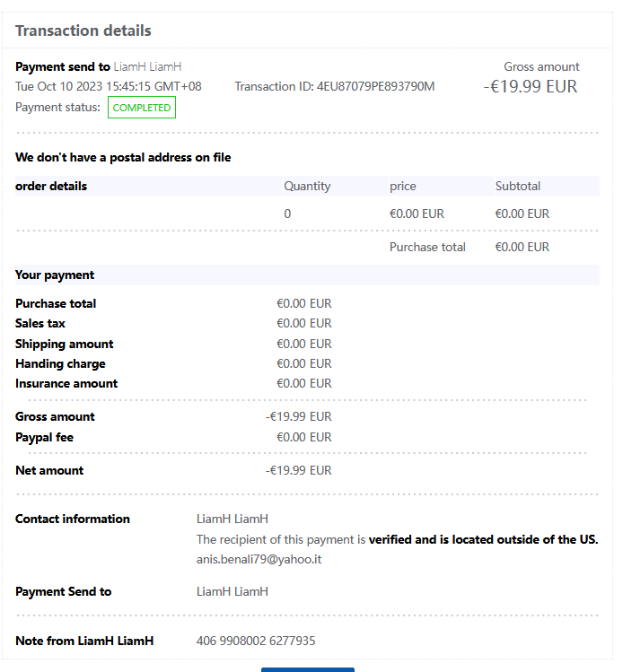The image size is (623, 672).
Task: Click the Subtotal column header
Action: click(517, 186)
